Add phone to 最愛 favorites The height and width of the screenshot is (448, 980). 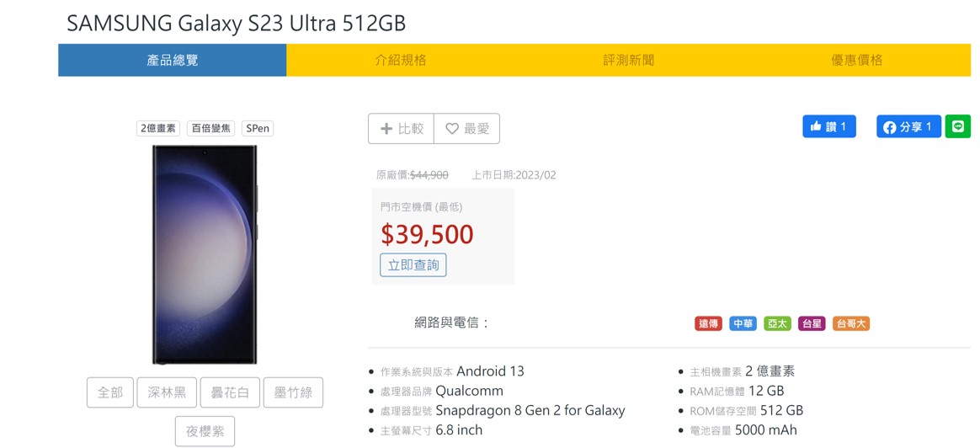click(467, 129)
